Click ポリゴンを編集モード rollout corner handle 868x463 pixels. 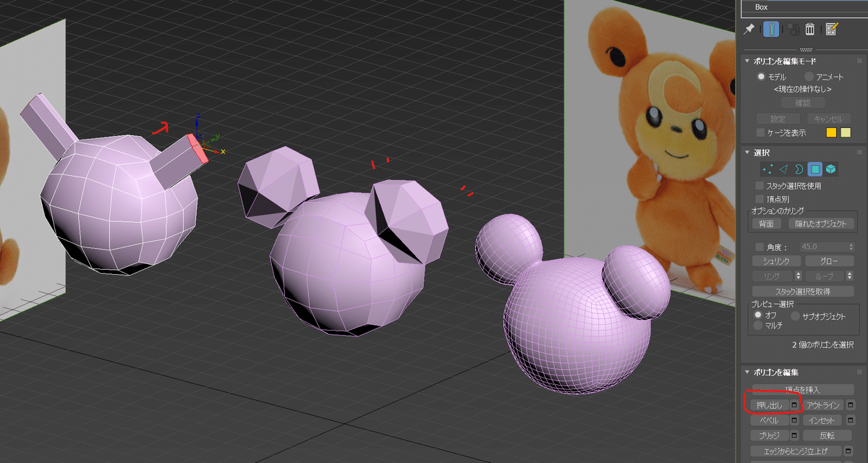[x=859, y=61]
